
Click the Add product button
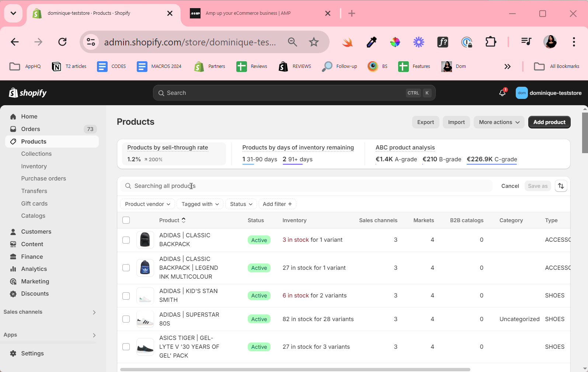[x=549, y=122]
